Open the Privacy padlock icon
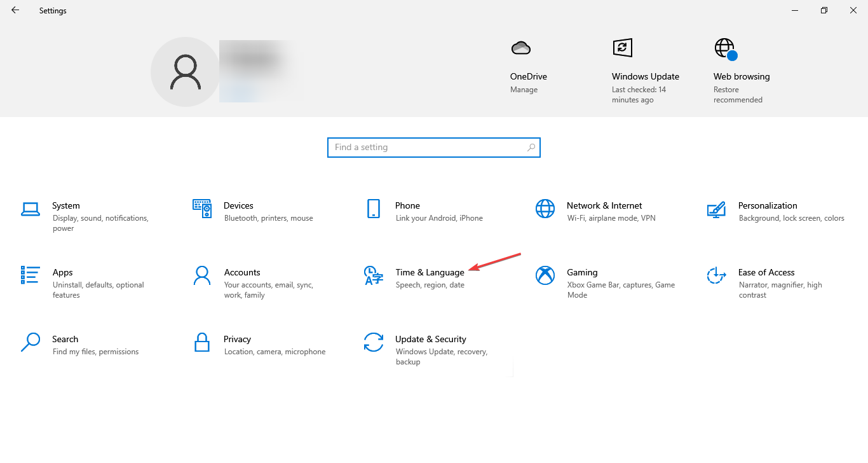 tap(202, 342)
